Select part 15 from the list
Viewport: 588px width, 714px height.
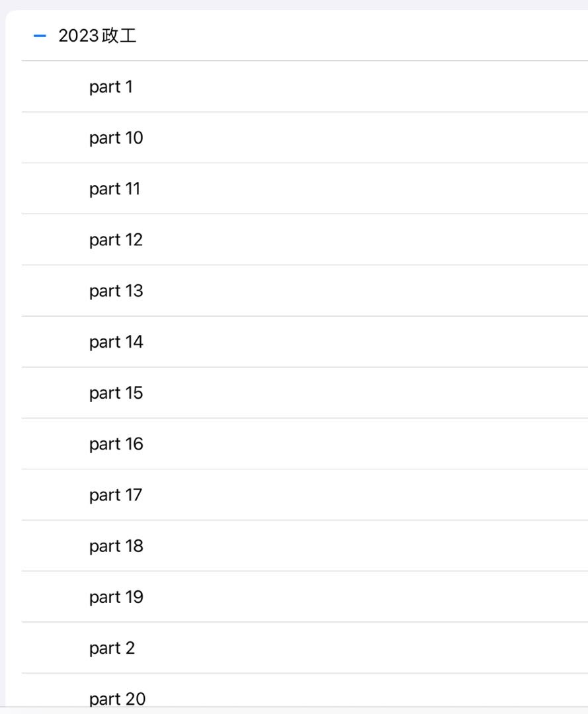click(x=305, y=393)
